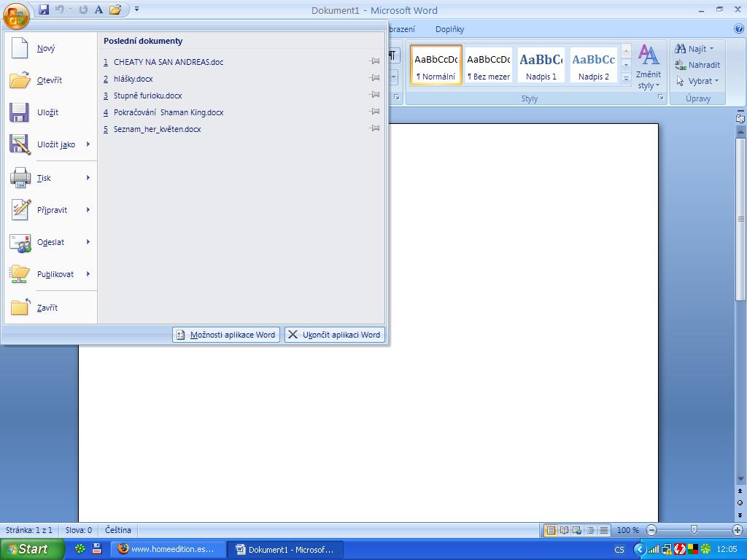Apply the Nadpis 1 style

point(541,65)
